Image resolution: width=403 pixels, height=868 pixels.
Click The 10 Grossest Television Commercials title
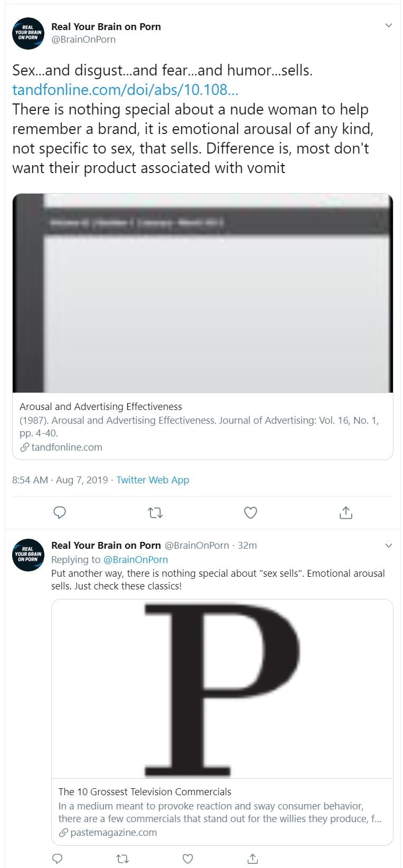145,791
